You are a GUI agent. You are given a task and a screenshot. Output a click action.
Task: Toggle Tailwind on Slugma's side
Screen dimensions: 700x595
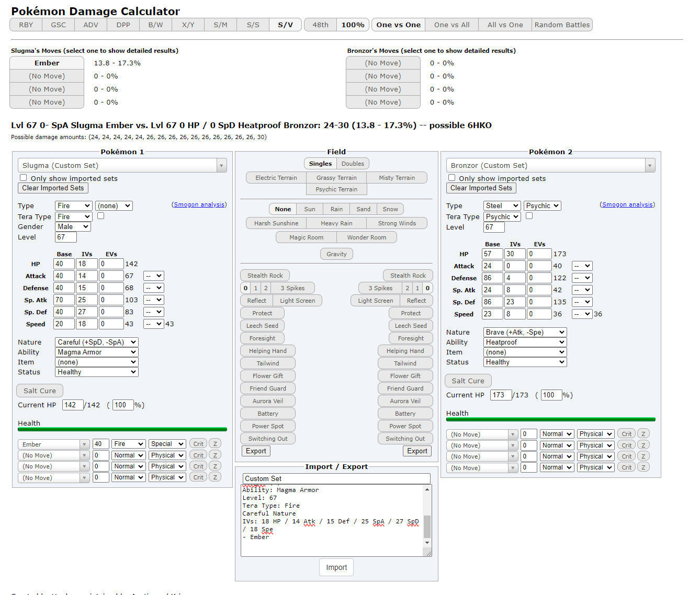click(x=268, y=363)
